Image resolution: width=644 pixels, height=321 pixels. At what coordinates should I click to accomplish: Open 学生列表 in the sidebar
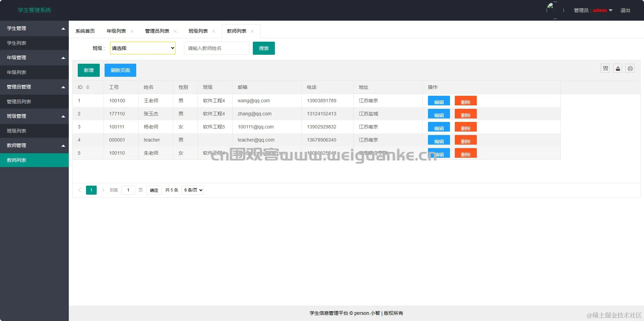pos(34,43)
